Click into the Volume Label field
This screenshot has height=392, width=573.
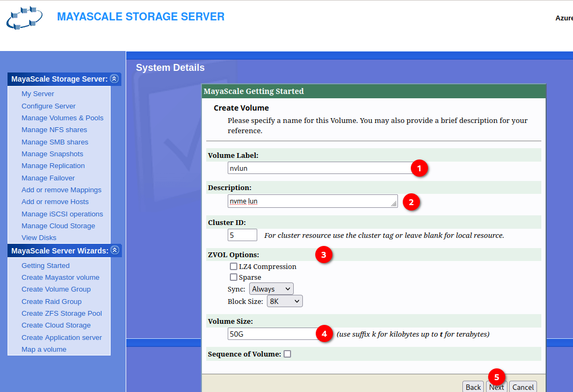(320, 168)
